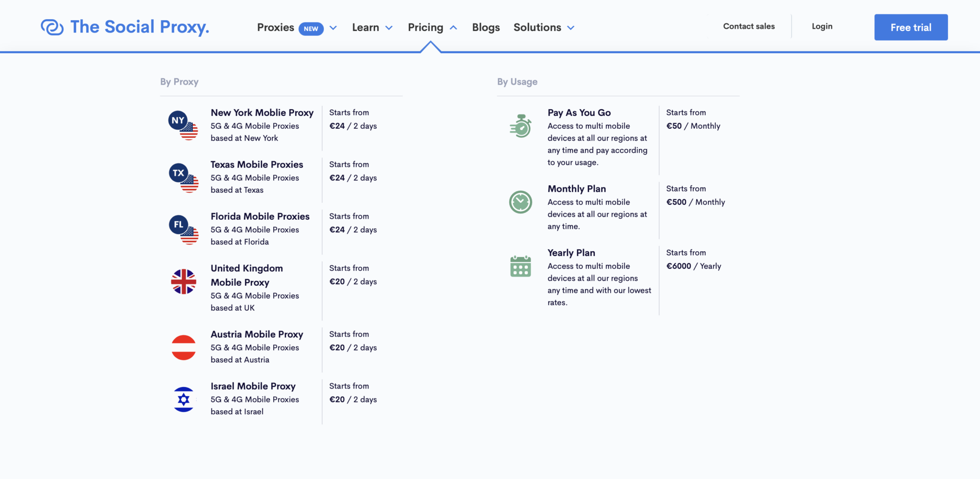
Task: Select the Austria flag icon
Action: (183, 347)
